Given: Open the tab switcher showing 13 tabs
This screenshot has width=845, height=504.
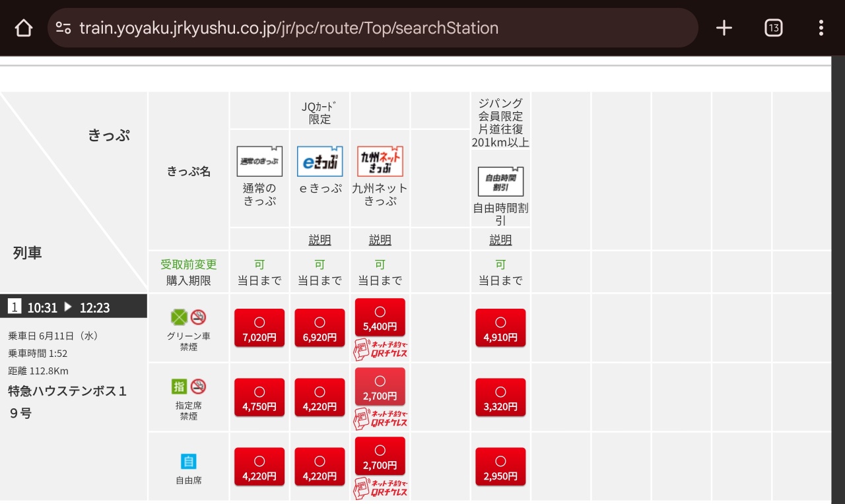Looking at the screenshot, I should [774, 28].
